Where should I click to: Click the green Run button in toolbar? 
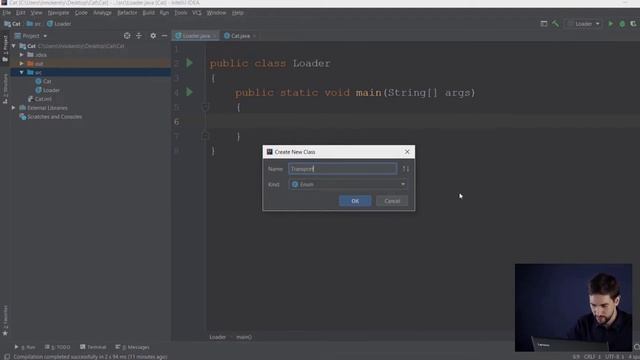coord(611,24)
